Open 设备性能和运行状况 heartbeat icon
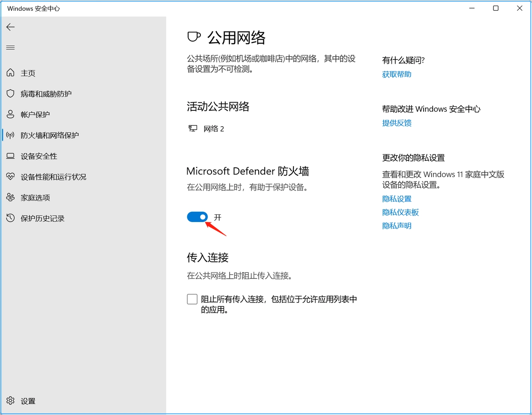The width and height of the screenshot is (532, 415). click(x=10, y=176)
